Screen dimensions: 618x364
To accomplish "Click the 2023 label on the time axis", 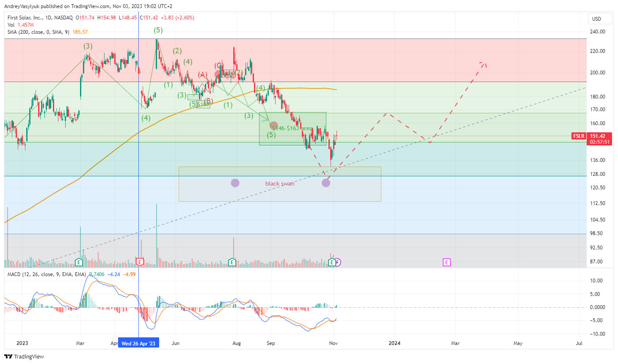I will click(x=22, y=343).
